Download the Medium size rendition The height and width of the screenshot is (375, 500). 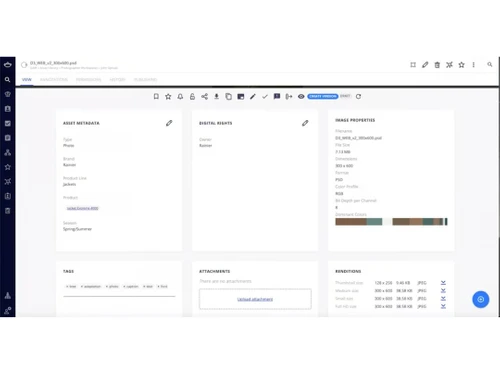click(443, 291)
